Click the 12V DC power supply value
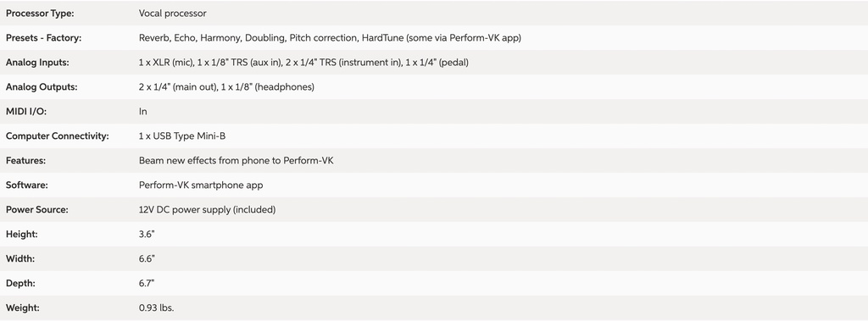 point(208,210)
